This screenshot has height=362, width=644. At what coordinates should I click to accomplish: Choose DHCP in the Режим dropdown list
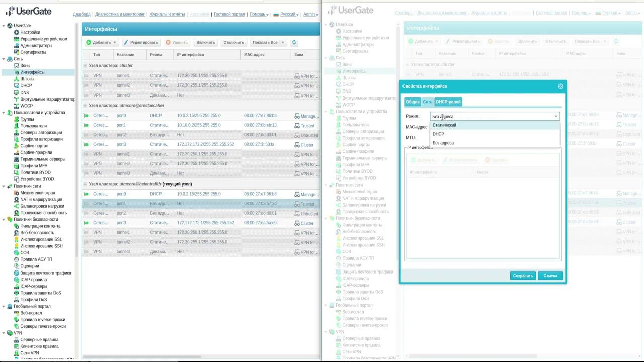tap(495, 134)
